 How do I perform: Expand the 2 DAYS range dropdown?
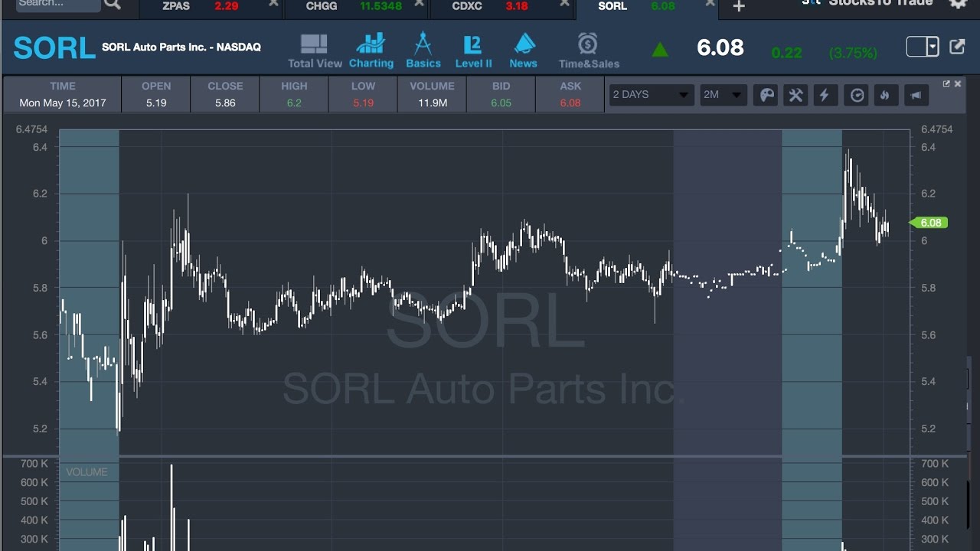pyautogui.click(x=652, y=95)
